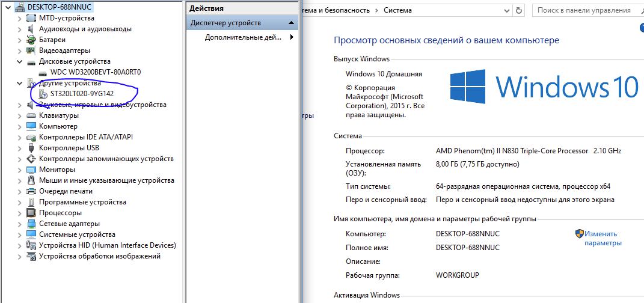Select the ST320LT020-9YG142 device name

click(82, 94)
